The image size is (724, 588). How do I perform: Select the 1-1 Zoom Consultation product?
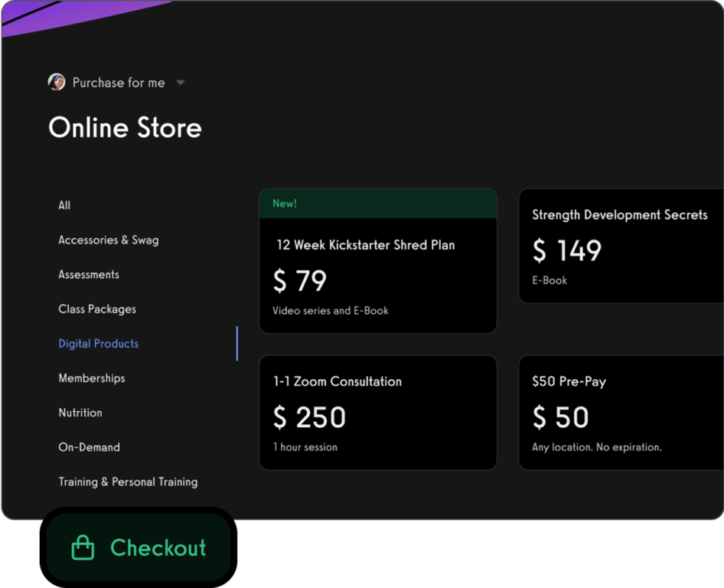coord(378,412)
